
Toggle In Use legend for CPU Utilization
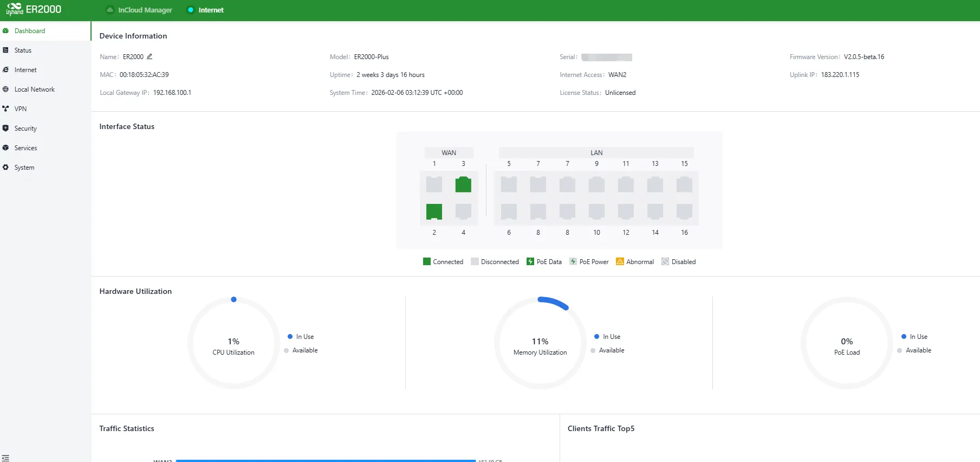(301, 337)
